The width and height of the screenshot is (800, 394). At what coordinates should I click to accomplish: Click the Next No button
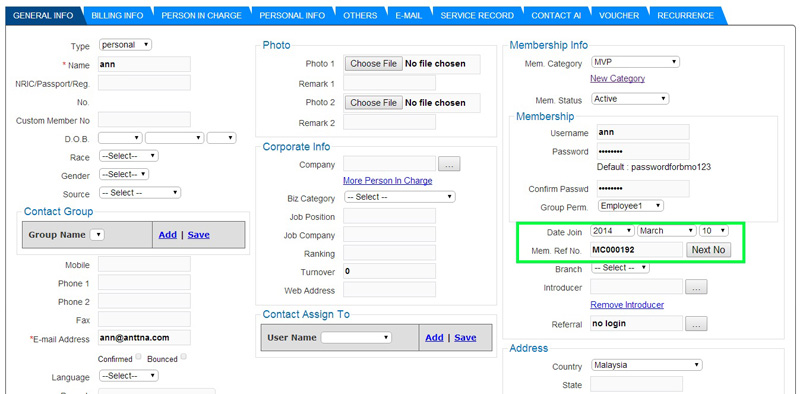click(x=708, y=250)
